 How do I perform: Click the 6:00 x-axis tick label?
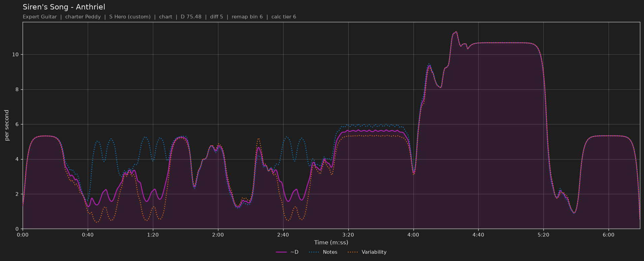609,235
